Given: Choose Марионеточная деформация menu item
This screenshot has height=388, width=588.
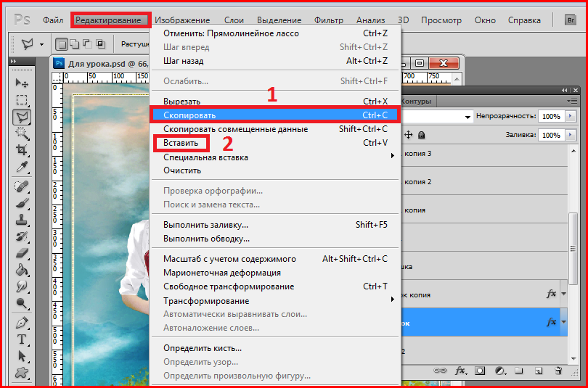Looking at the screenshot, I should tap(276, 273).
